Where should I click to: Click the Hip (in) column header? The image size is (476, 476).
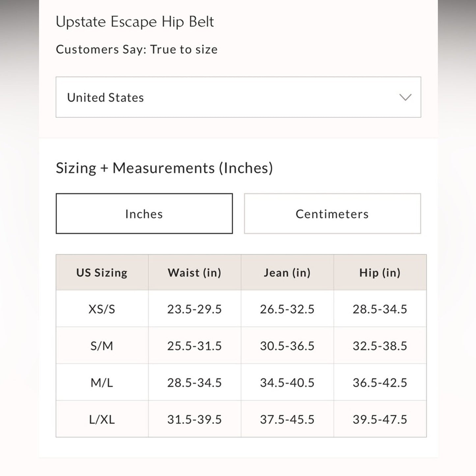[380, 272]
